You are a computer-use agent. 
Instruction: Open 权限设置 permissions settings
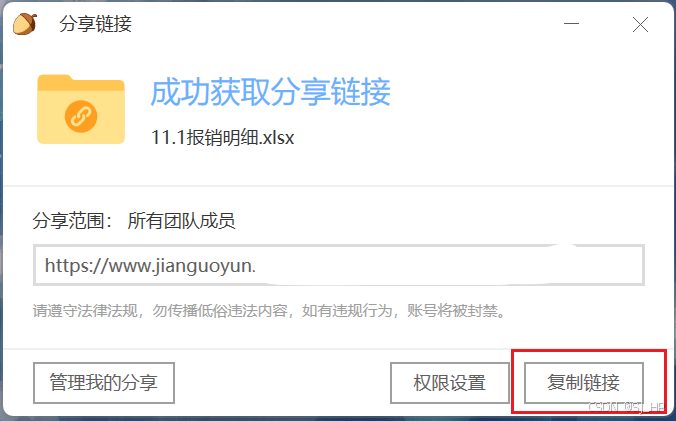450,383
